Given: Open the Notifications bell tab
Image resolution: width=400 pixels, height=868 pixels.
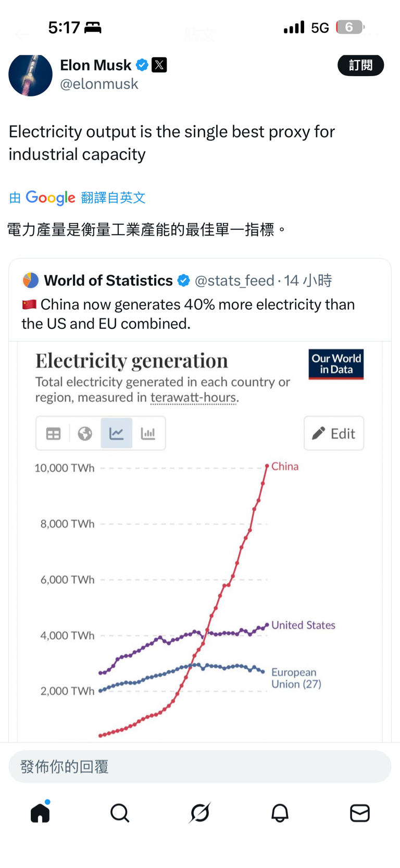Looking at the screenshot, I should (280, 813).
